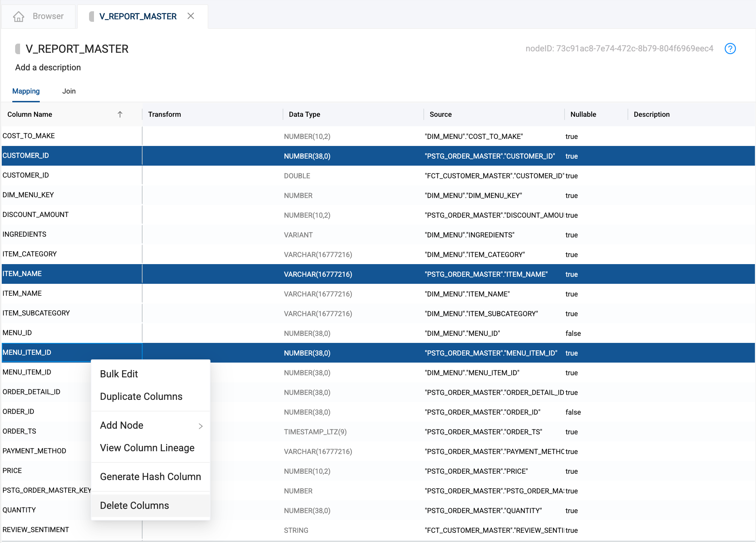Open View Column Lineage
Image resolution: width=756 pixels, height=543 pixels.
(x=147, y=448)
